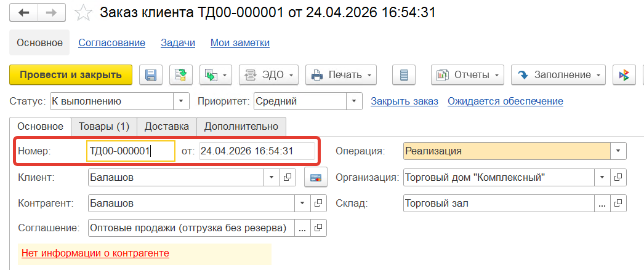Click the Склад field with Торговый зал
The width and height of the screenshot is (644, 270).
tap(499, 203)
